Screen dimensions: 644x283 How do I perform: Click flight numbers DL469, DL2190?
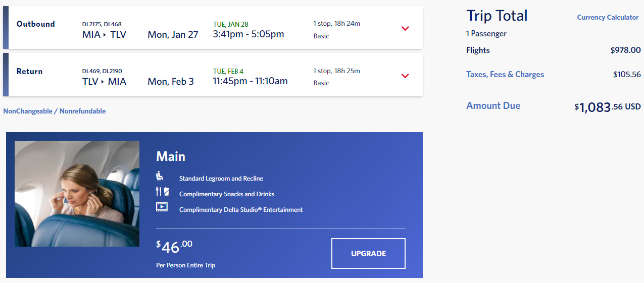[102, 71]
